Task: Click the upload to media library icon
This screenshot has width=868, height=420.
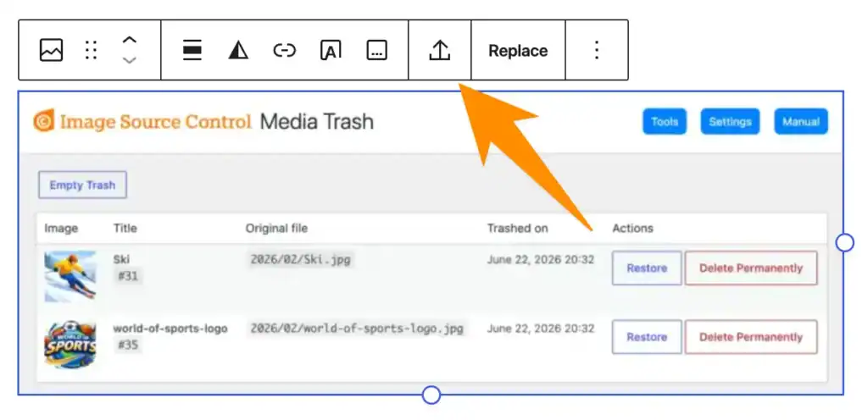Action: coord(440,50)
